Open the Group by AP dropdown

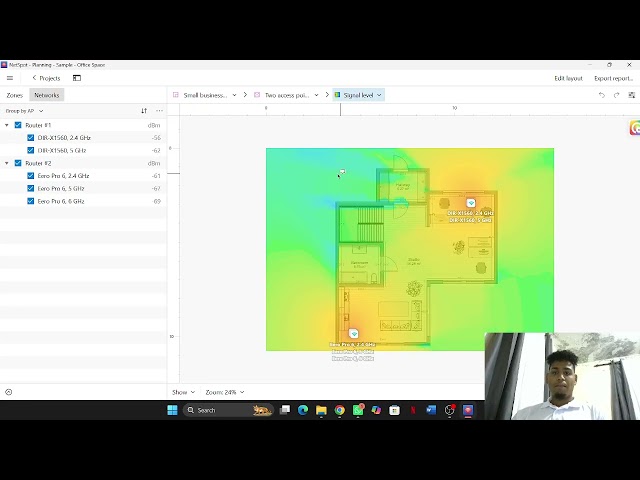(x=24, y=111)
